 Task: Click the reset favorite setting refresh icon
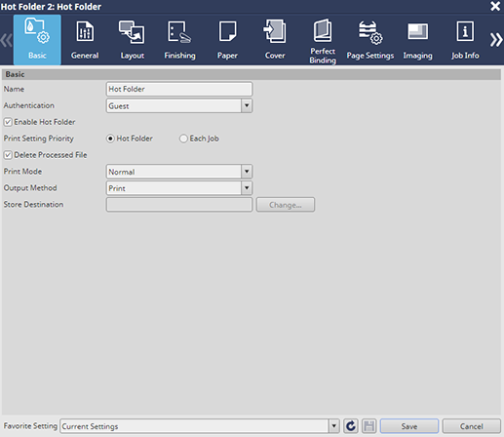point(351,426)
